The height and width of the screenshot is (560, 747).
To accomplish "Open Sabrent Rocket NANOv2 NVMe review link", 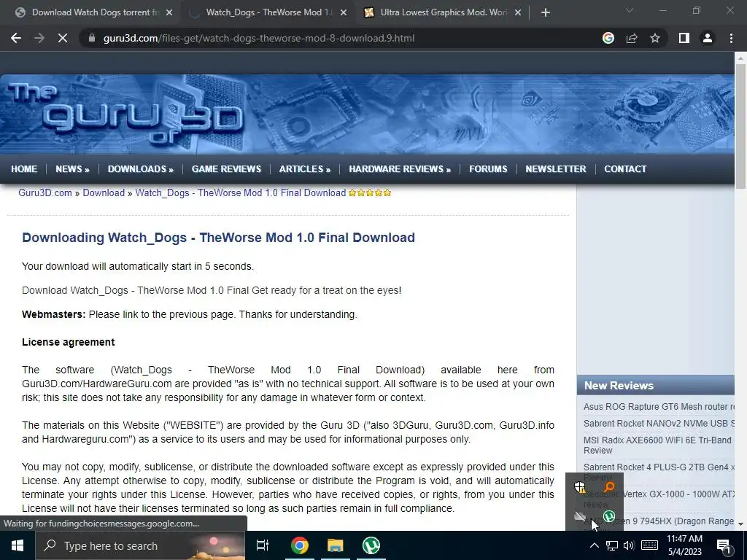I will pos(659,424).
